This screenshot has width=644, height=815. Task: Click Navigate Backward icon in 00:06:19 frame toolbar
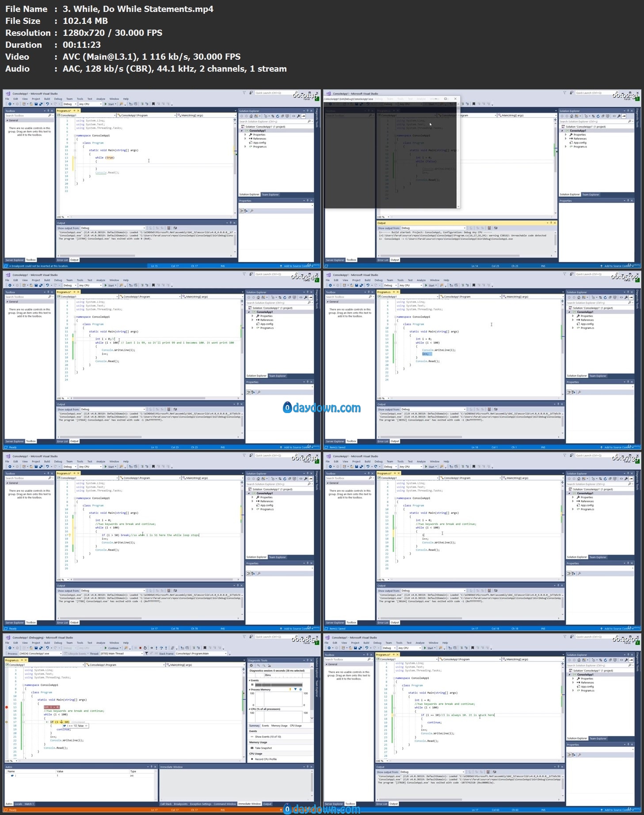point(10,467)
